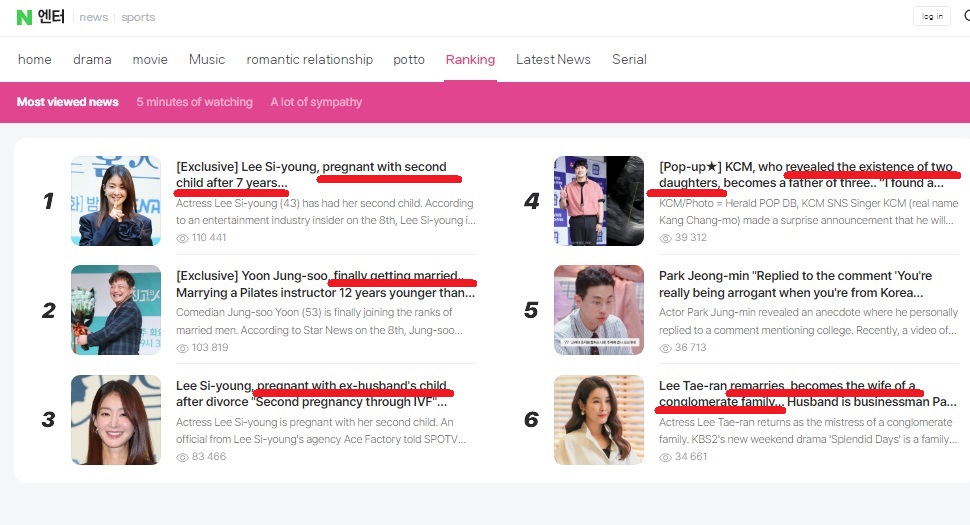Click the eye icon beside 83 466
Viewport: 970px width, 525px height.
pos(182,457)
